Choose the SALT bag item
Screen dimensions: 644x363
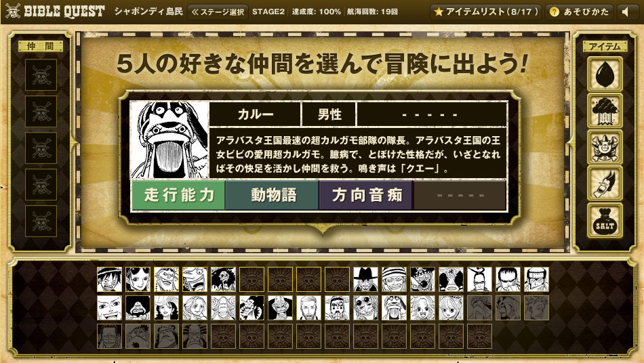pos(605,221)
